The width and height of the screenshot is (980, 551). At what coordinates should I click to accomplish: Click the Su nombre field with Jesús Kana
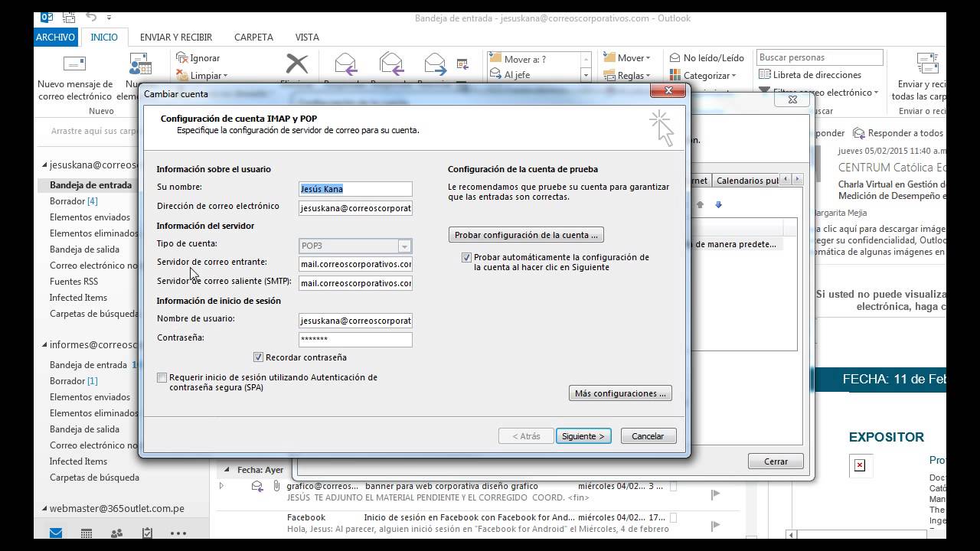coord(355,189)
